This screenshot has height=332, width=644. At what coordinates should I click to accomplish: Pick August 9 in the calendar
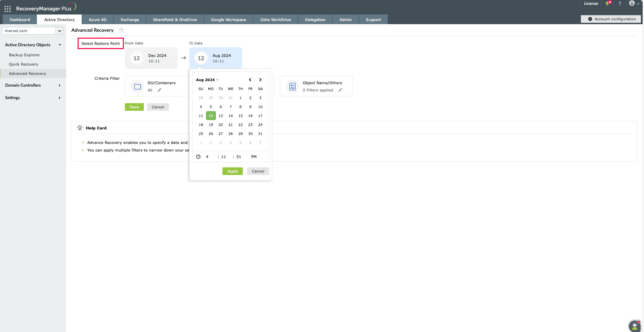[x=250, y=107]
